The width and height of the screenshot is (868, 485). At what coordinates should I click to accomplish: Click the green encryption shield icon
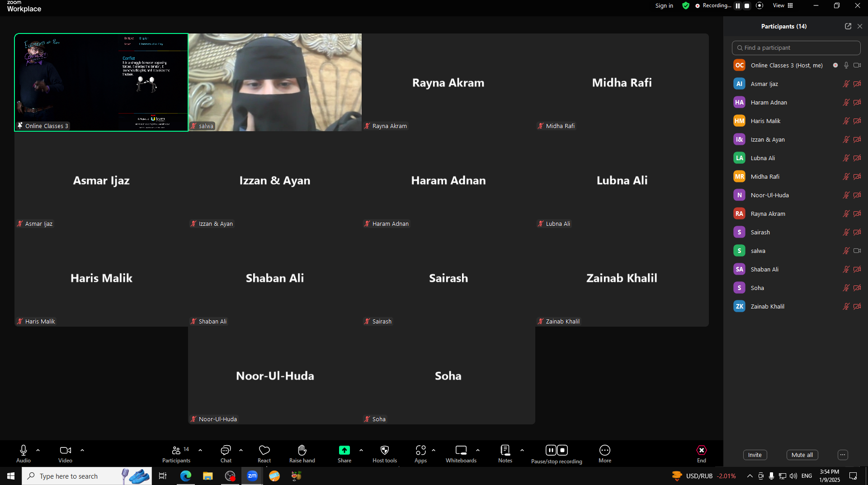tap(686, 5)
